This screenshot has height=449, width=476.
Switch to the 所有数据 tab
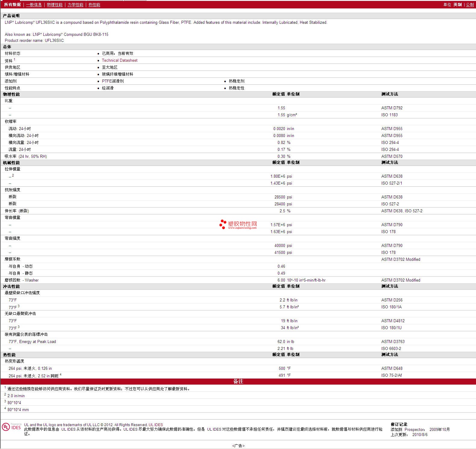pyautogui.click(x=12, y=5)
